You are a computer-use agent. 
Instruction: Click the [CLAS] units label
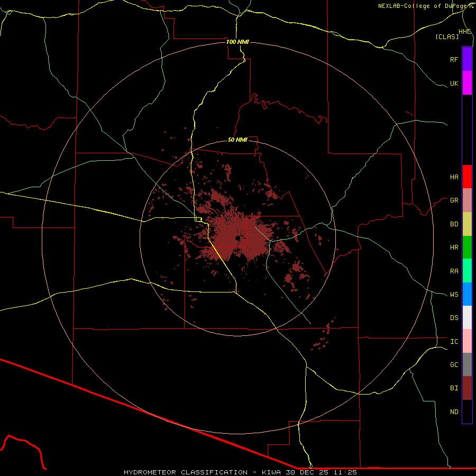[447, 36]
